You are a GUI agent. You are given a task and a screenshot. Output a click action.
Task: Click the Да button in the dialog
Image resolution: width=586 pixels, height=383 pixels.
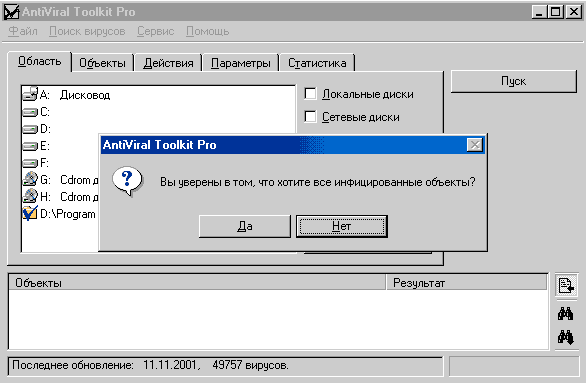point(244,226)
